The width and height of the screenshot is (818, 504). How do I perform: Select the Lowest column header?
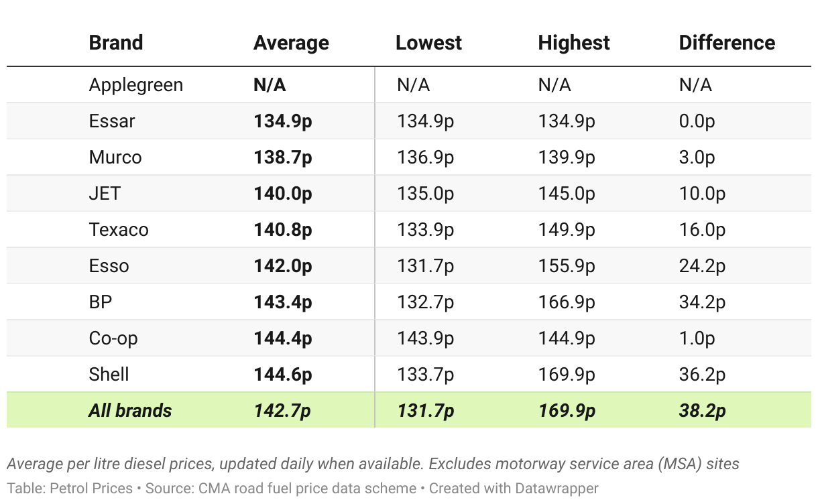428,43
